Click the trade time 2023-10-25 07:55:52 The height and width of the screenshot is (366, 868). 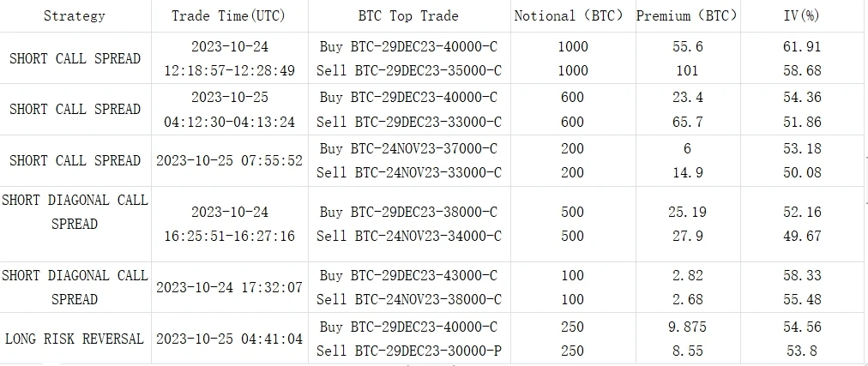229,160
